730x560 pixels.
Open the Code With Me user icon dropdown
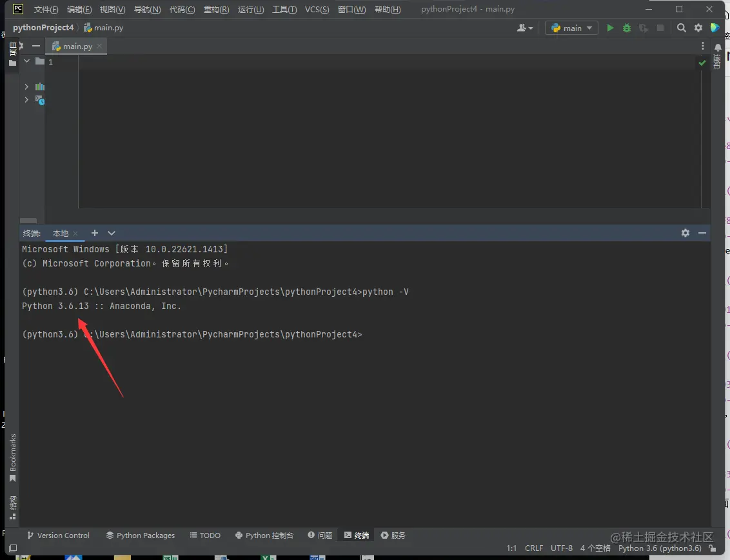[525, 28]
